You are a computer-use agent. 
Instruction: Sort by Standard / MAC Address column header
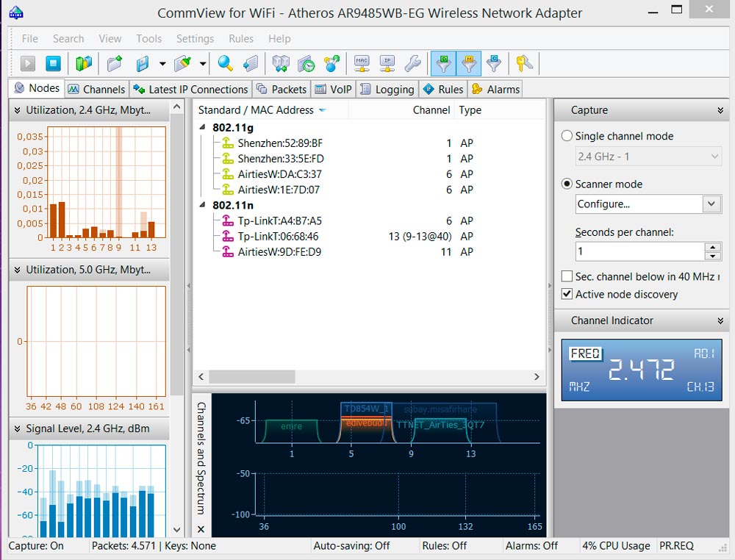click(x=270, y=110)
